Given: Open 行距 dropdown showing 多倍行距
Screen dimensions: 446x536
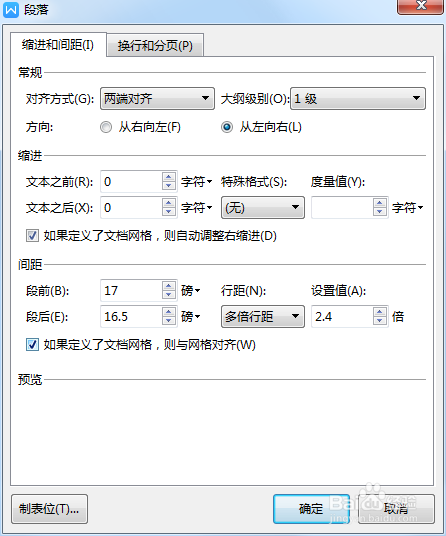Looking at the screenshot, I should click(x=263, y=317).
